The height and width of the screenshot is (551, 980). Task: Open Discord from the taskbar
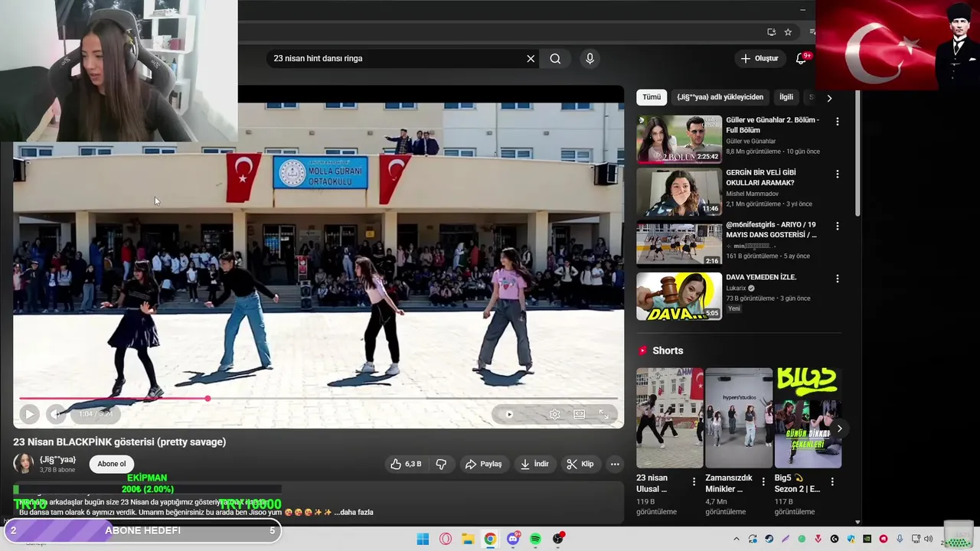point(513,539)
